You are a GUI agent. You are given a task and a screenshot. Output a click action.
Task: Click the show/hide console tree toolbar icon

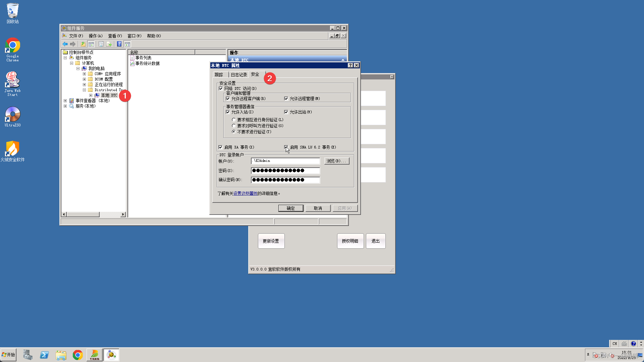tap(91, 44)
